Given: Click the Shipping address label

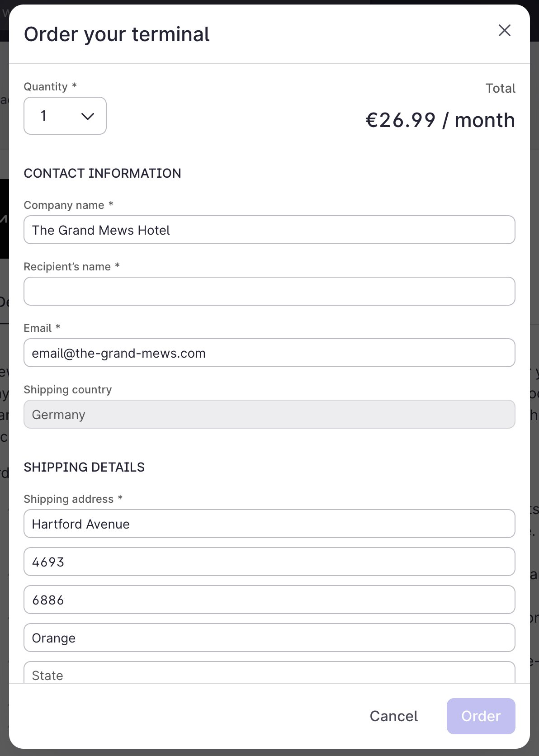Looking at the screenshot, I should [x=69, y=499].
